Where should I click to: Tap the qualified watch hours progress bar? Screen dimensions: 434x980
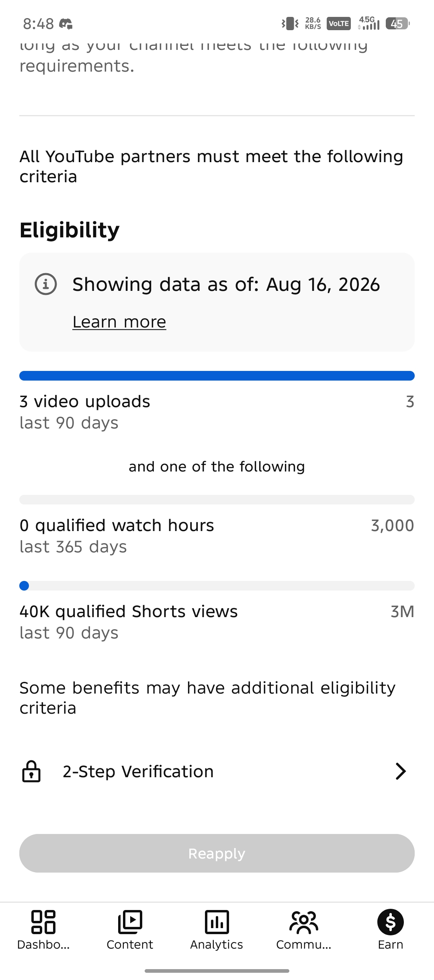[x=217, y=500]
